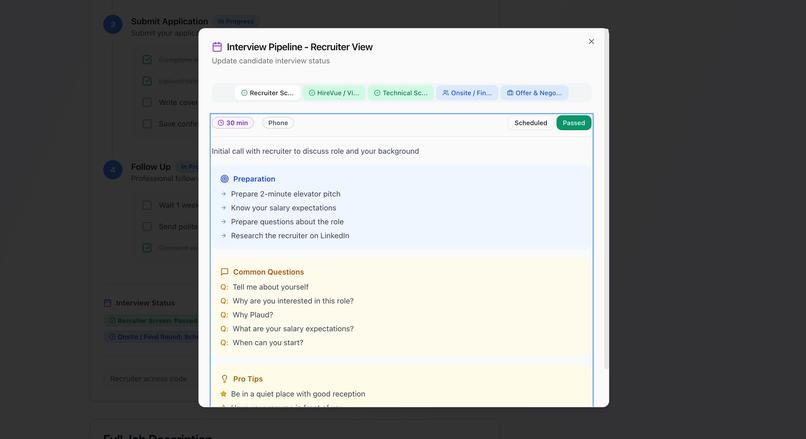Toggle 'Write cover' checkbox in background page

(147, 102)
